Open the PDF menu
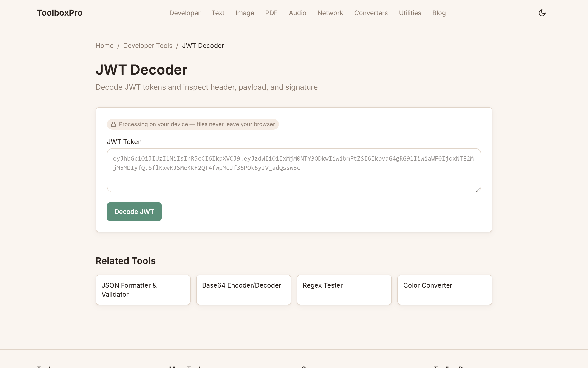588x368 pixels. tap(271, 13)
